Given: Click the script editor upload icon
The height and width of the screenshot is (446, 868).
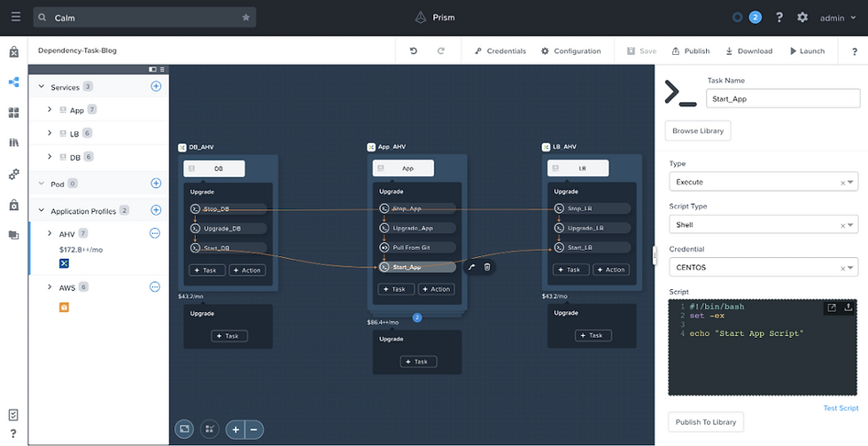Looking at the screenshot, I should (849, 308).
